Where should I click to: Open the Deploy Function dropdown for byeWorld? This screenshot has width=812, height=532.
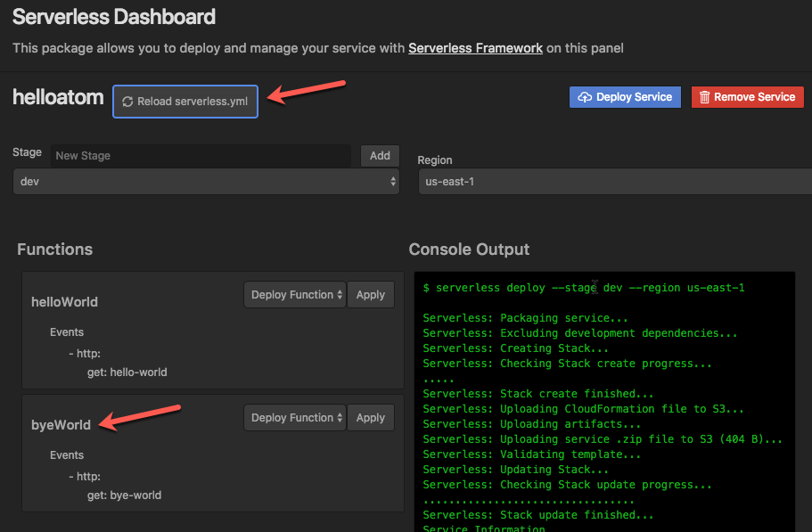tap(294, 417)
